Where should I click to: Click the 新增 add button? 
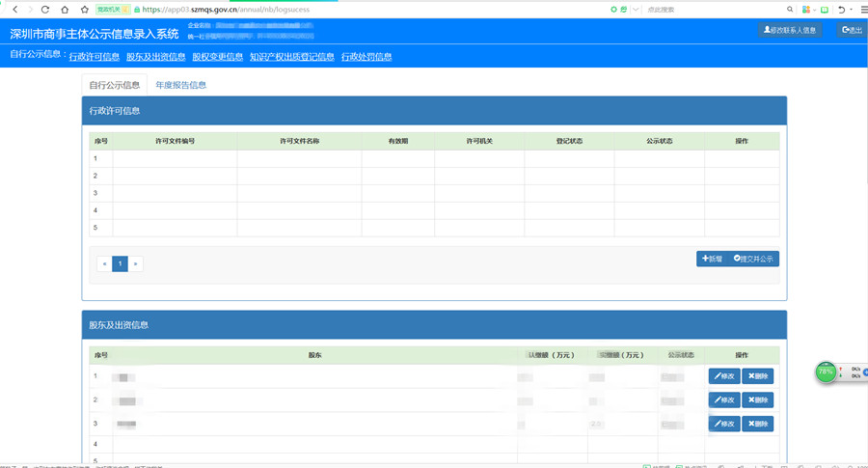(x=712, y=259)
